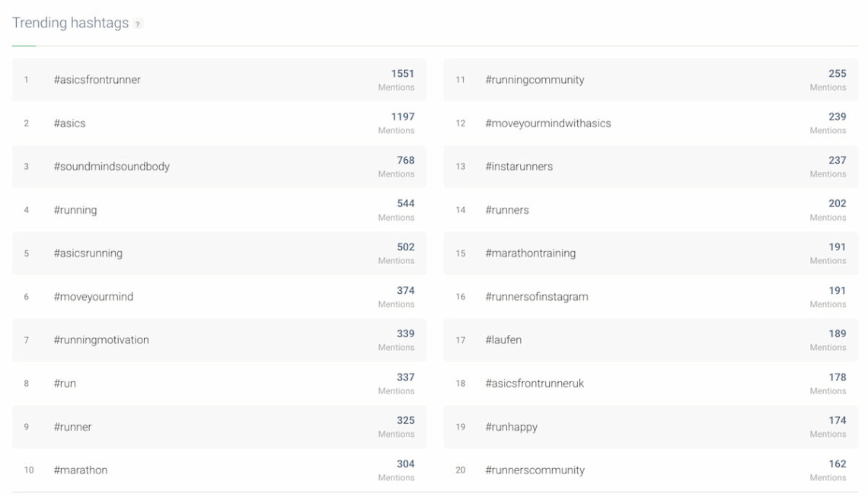Select the 239 mentions value
This screenshot has width=868, height=497.
click(837, 116)
